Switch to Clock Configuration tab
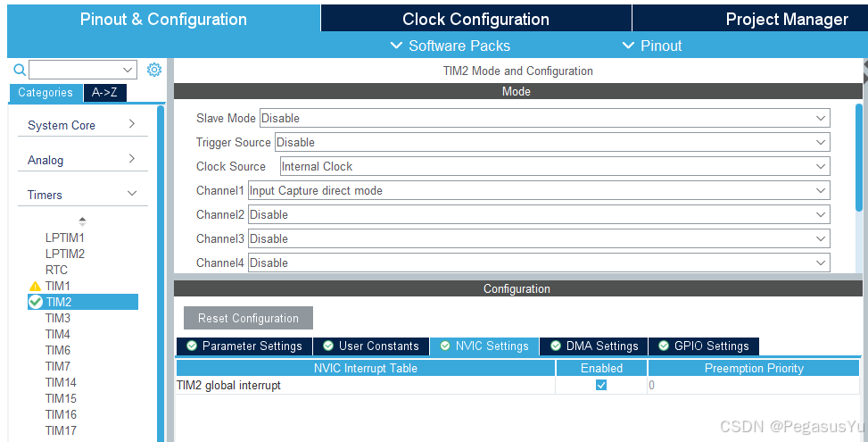 coord(476,19)
